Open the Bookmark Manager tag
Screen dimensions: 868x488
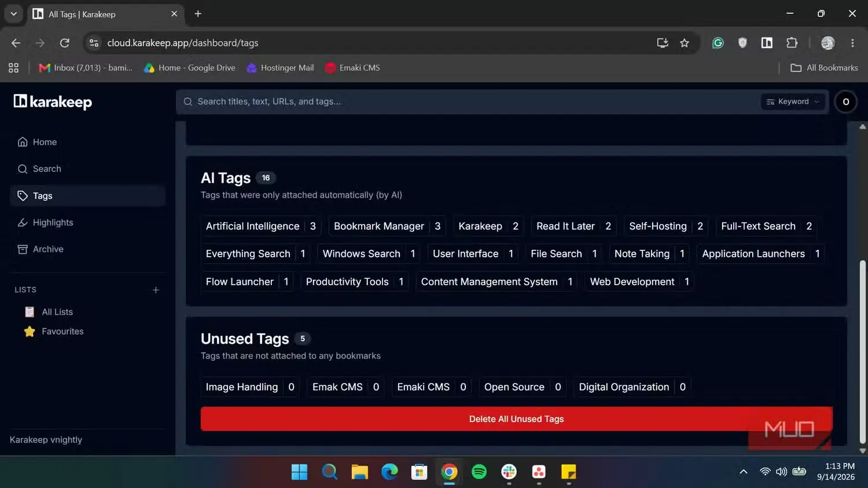pyautogui.click(x=387, y=226)
